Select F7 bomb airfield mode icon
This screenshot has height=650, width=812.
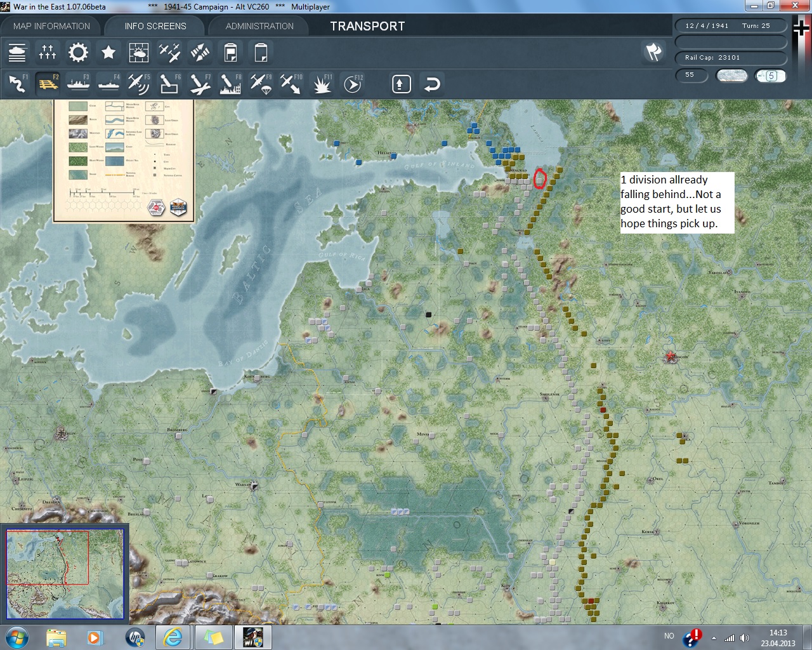click(x=200, y=84)
